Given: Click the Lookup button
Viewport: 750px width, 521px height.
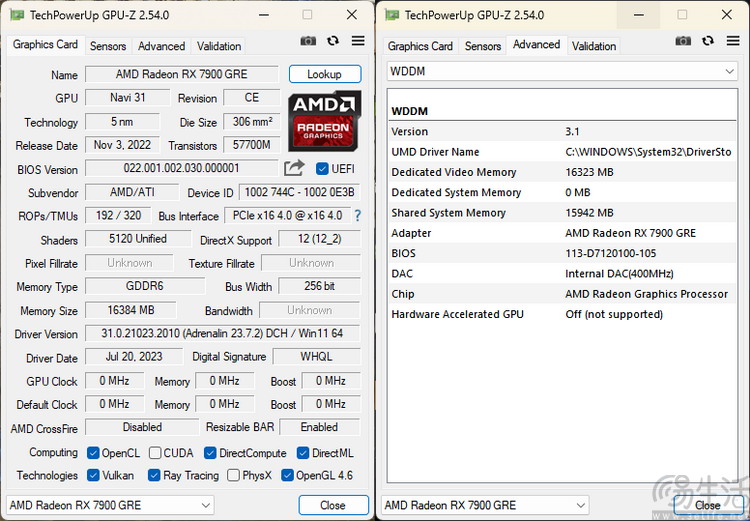Looking at the screenshot, I should coord(324,75).
